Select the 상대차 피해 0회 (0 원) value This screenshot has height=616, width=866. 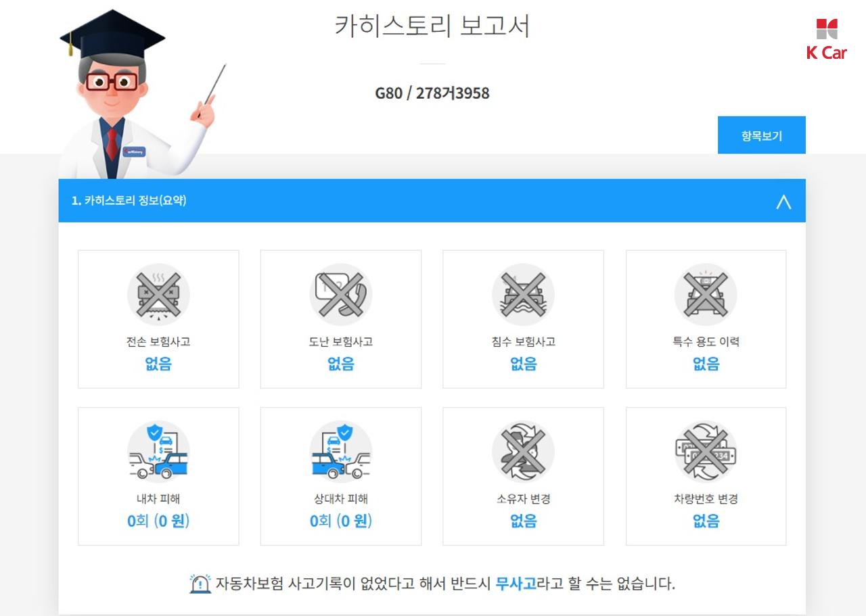(x=341, y=521)
